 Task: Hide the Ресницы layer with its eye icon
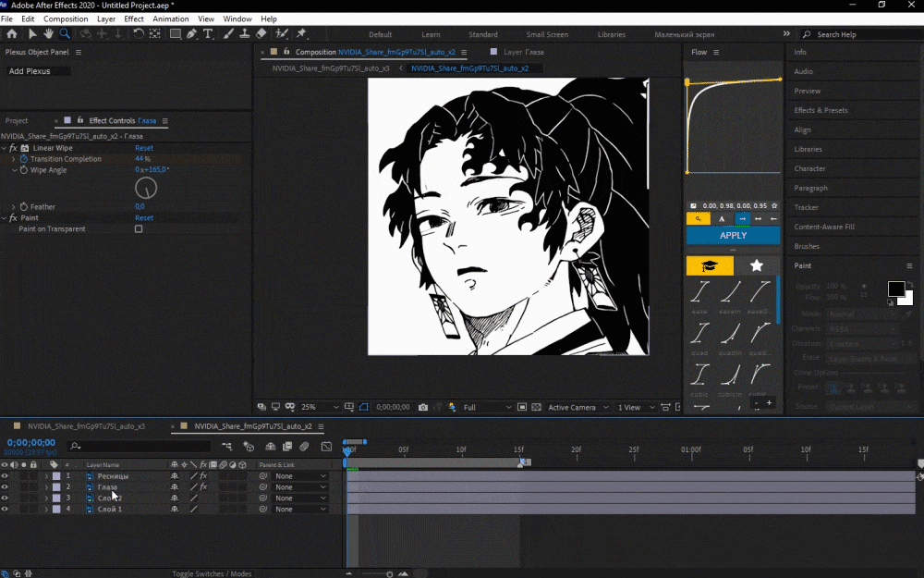click(5, 476)
